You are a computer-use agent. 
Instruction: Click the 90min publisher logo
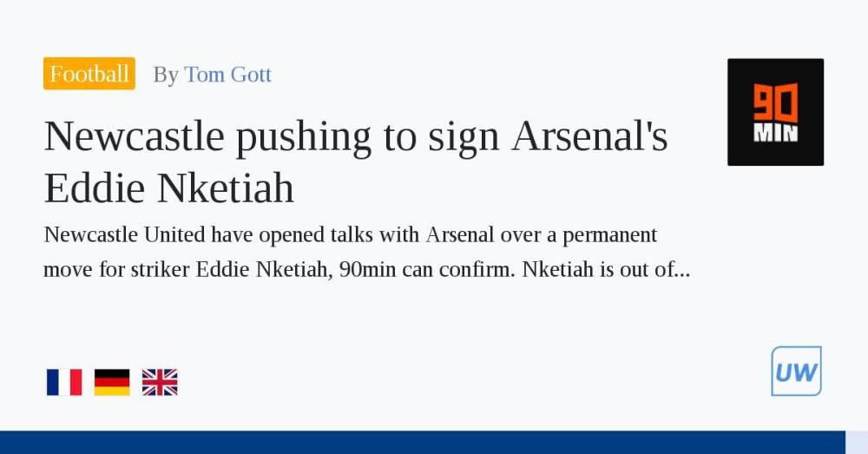(775, 112)
